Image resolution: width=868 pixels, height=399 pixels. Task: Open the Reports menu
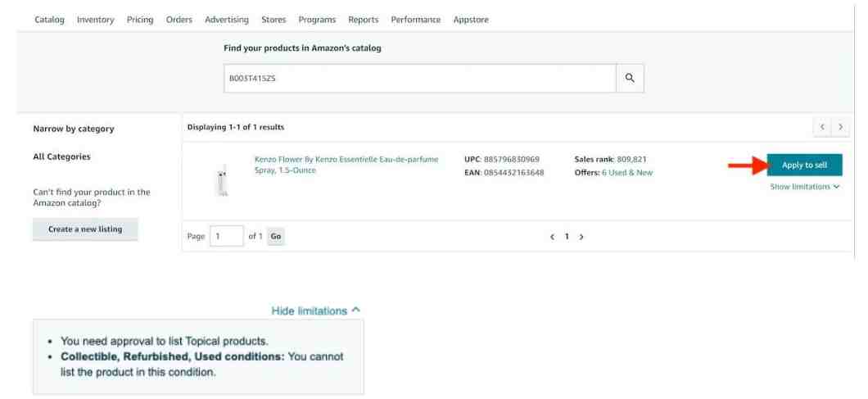pos(363,20)
